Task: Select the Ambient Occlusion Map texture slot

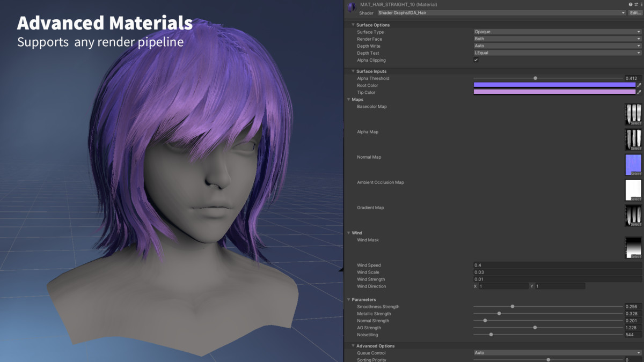Action: [633, 190]
